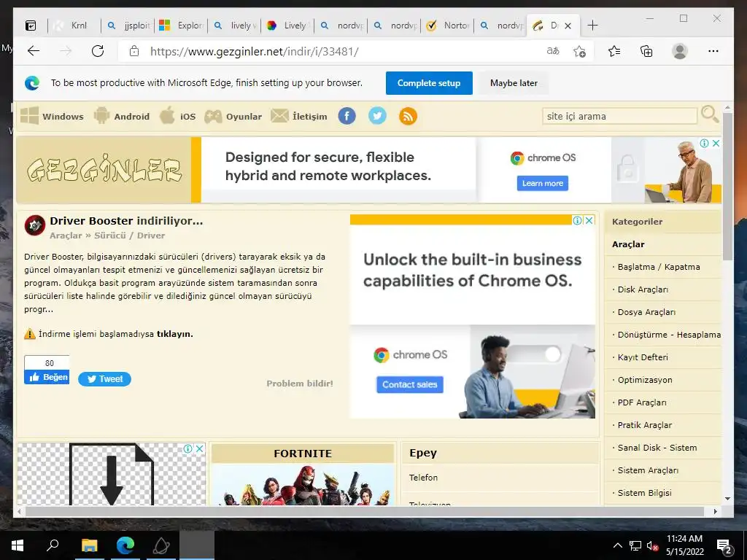This screenshot has width=747, height=560.
Task: Open Gezginler Twitter page icon
Action: (377, 116)
